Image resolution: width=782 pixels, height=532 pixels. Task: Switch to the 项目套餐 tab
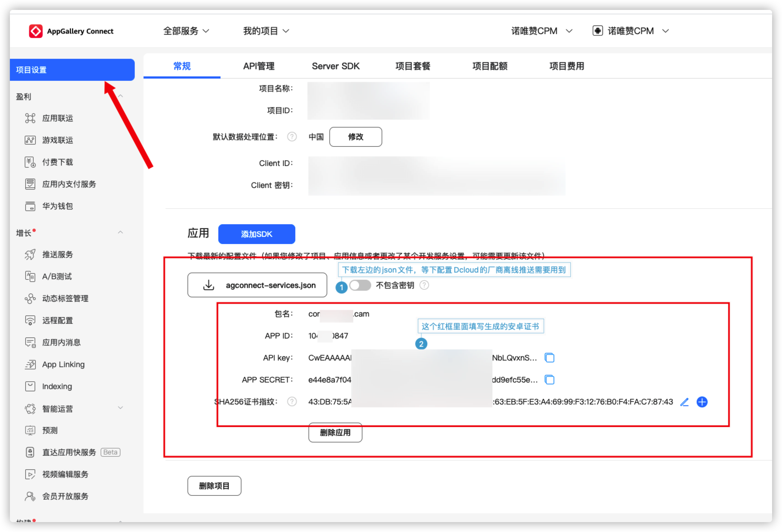click(413, 66)
